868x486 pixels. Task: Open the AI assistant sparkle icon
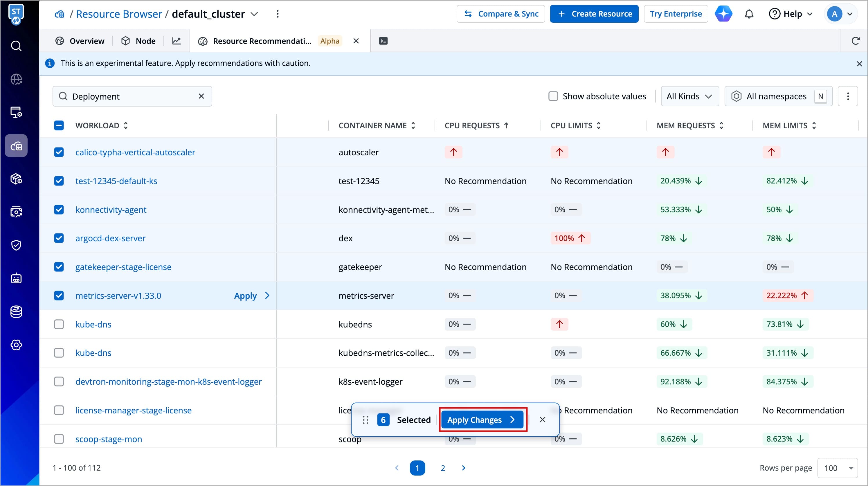pos(723,14)
